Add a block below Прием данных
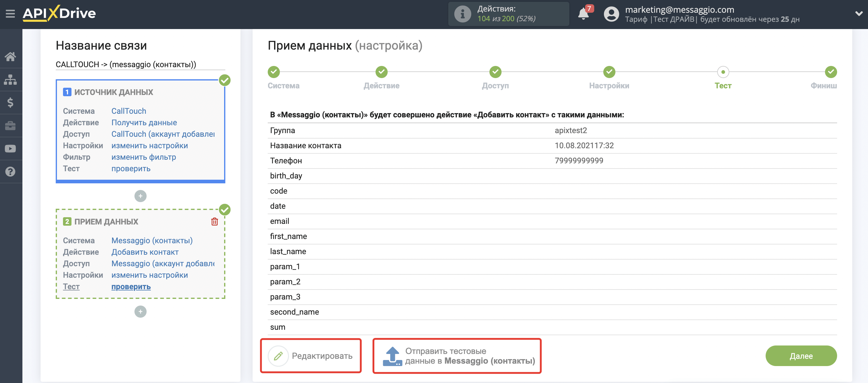This screenshot has height=383, width=868. (141, 312)
